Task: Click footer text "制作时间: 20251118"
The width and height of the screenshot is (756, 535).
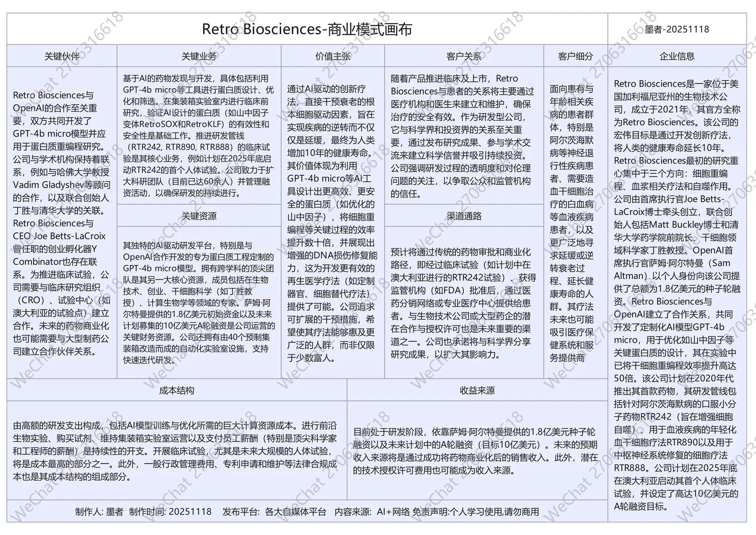Action: (170, 512)
